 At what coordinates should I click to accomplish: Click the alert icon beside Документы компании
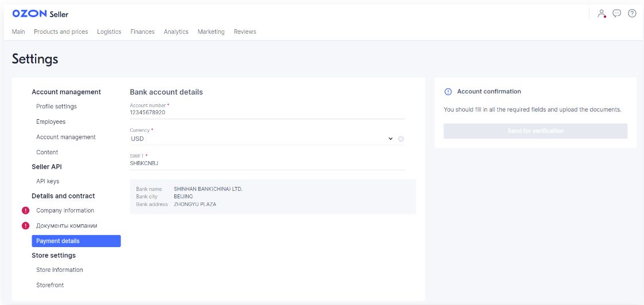click(25, 226)
